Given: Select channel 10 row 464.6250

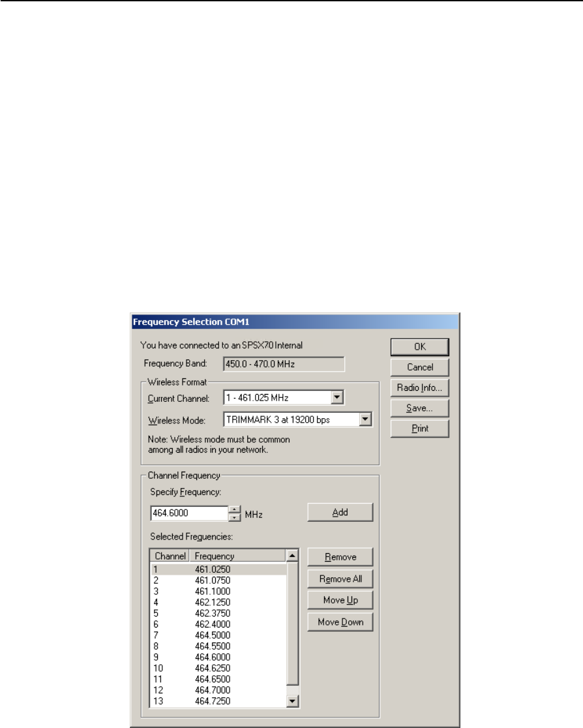Looking at the screenshot, I should click(218, 668).
